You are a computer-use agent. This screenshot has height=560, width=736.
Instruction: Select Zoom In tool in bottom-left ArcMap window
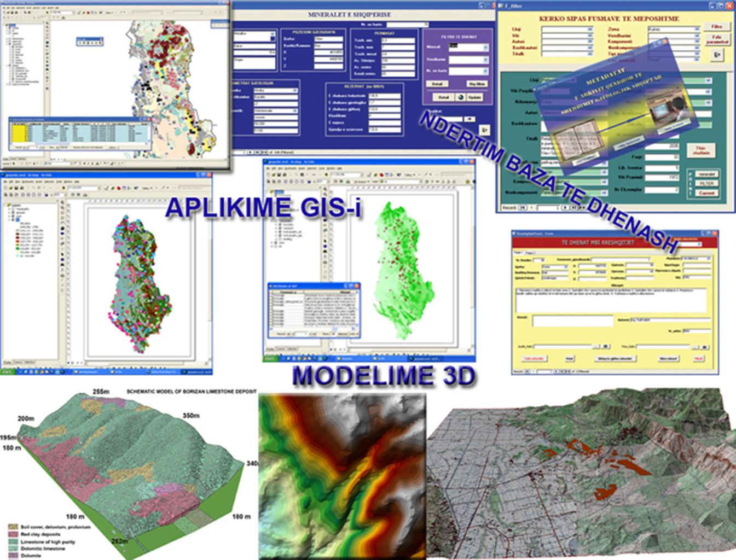click(63, 202)
